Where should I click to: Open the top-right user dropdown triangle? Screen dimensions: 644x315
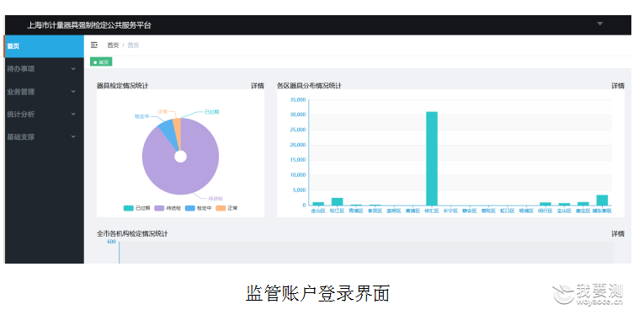tap(599, 24)
